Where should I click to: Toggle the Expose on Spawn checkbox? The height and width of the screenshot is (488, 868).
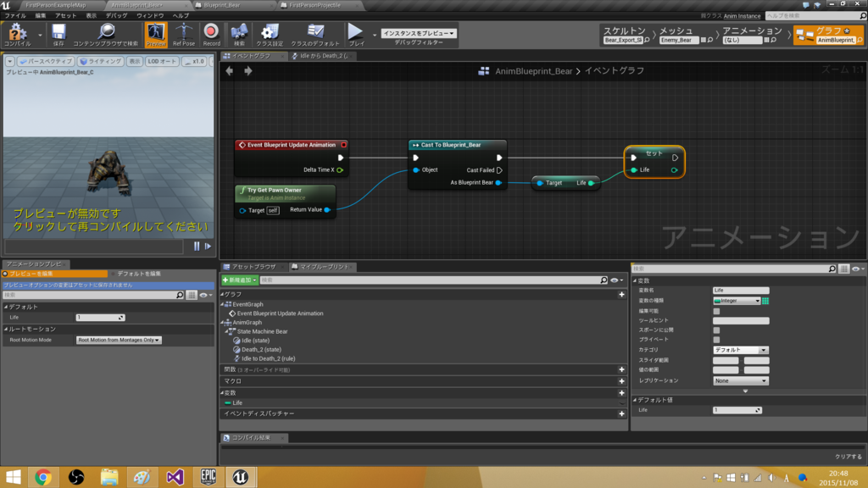pos(716,330)
